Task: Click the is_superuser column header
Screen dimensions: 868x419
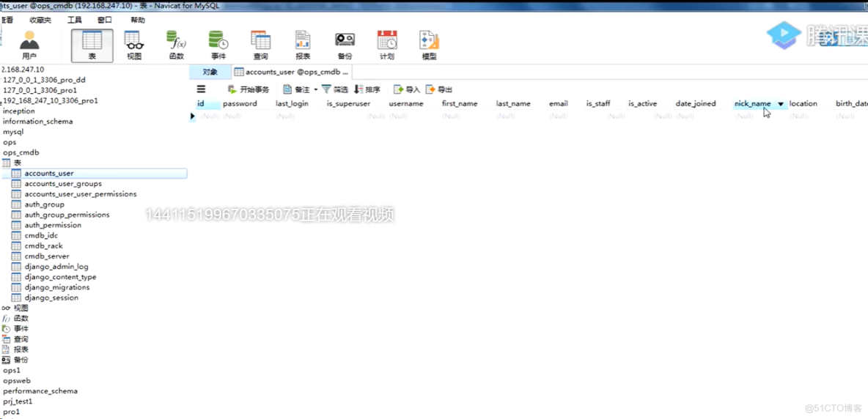Action: pos(348,104)
